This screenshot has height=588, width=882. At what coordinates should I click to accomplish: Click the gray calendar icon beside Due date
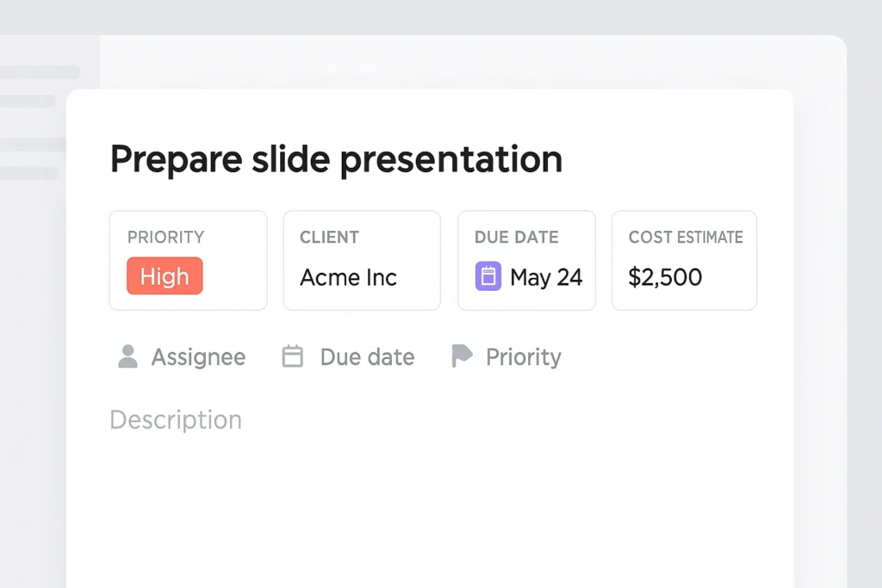[293, 356]
